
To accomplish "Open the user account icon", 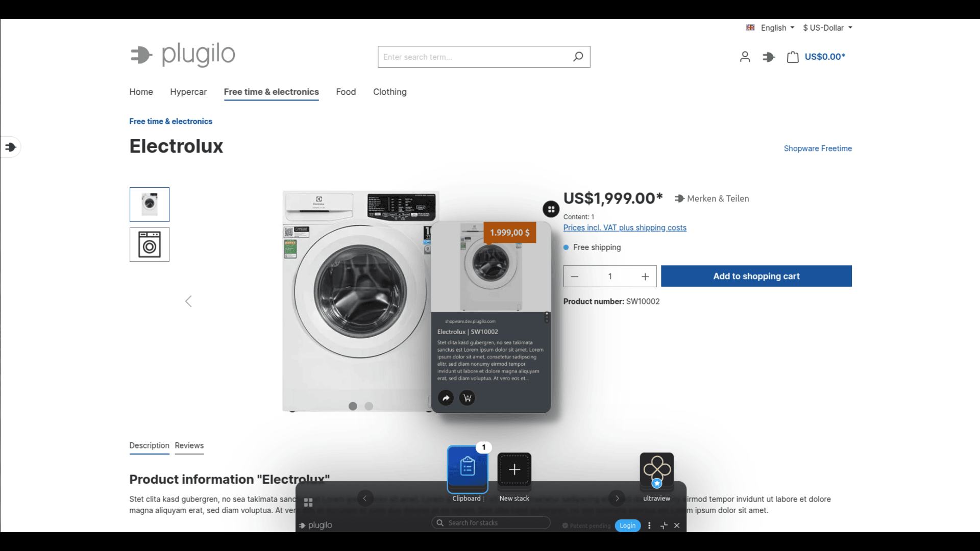I will (x=745, y=57).
